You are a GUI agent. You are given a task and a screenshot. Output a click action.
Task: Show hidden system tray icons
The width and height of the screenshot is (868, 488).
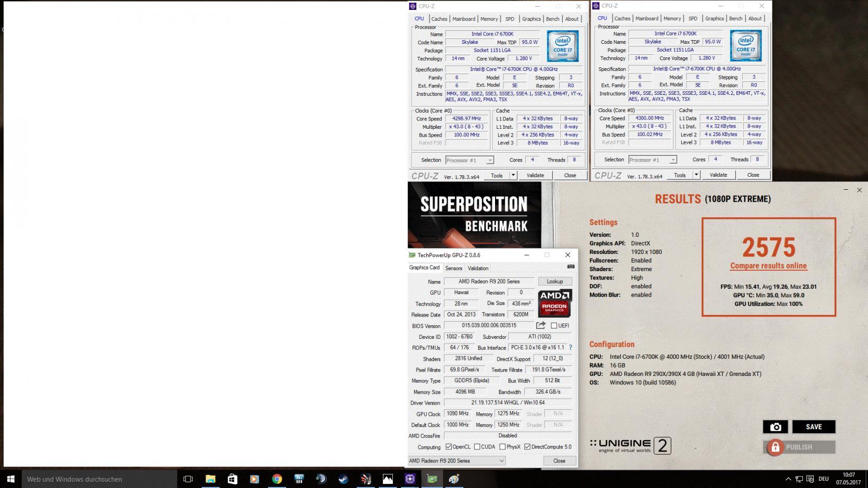coord(788,479)
